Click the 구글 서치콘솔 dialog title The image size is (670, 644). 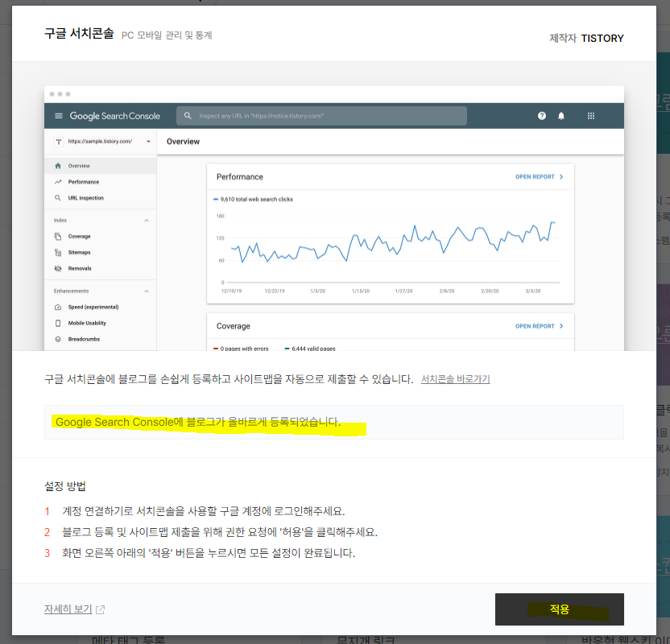pyautogui.click(x=79, y=33)
